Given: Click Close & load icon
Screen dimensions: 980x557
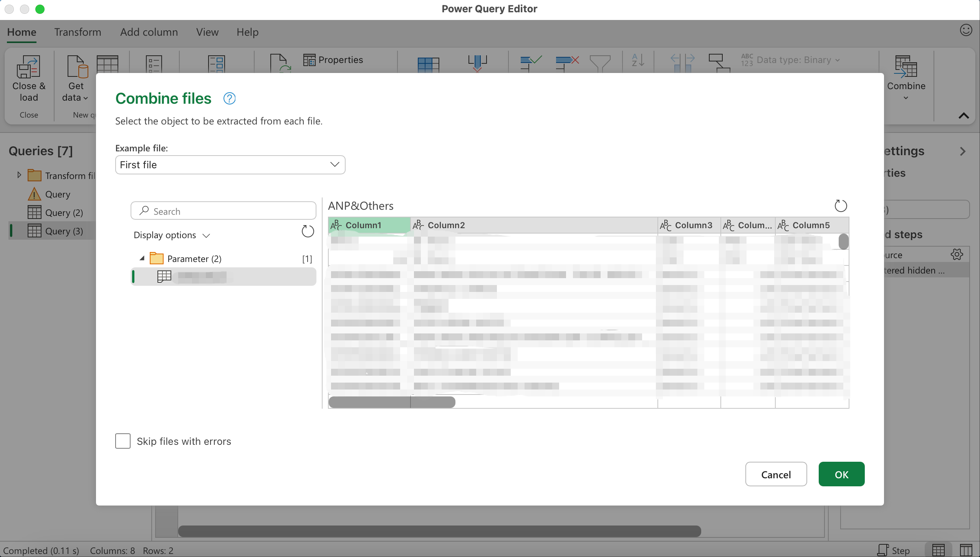Looking at the screenshot, I should (x=28, y=66).
